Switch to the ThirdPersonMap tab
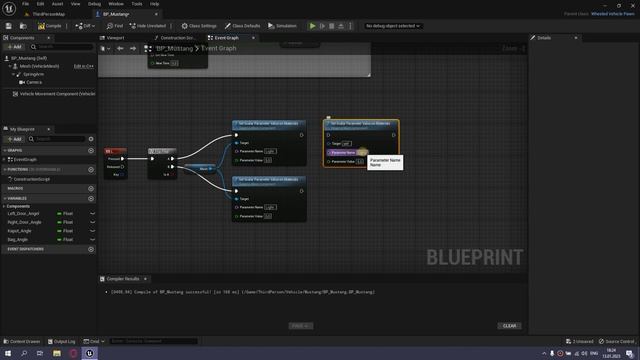Screen dimensions: 640x360 tap(48, 14)
